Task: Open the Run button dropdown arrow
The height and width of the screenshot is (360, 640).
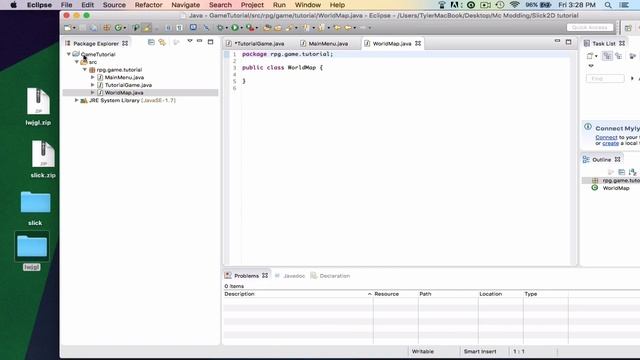Action: (x=242, y=28)
